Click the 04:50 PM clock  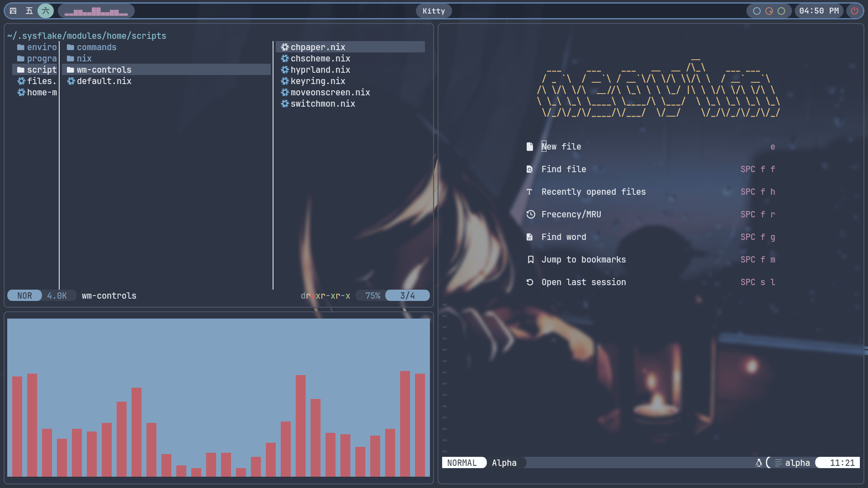click(x=818, y=11)
